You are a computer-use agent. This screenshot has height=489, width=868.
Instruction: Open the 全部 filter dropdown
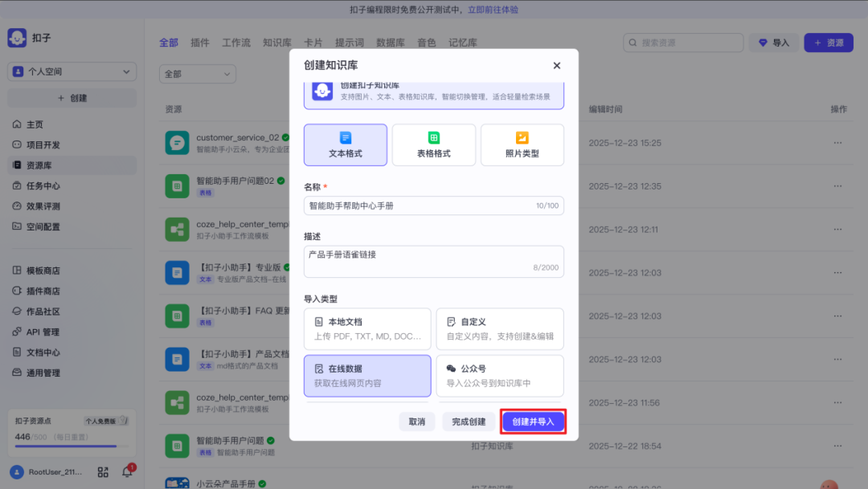pos(197,74)
